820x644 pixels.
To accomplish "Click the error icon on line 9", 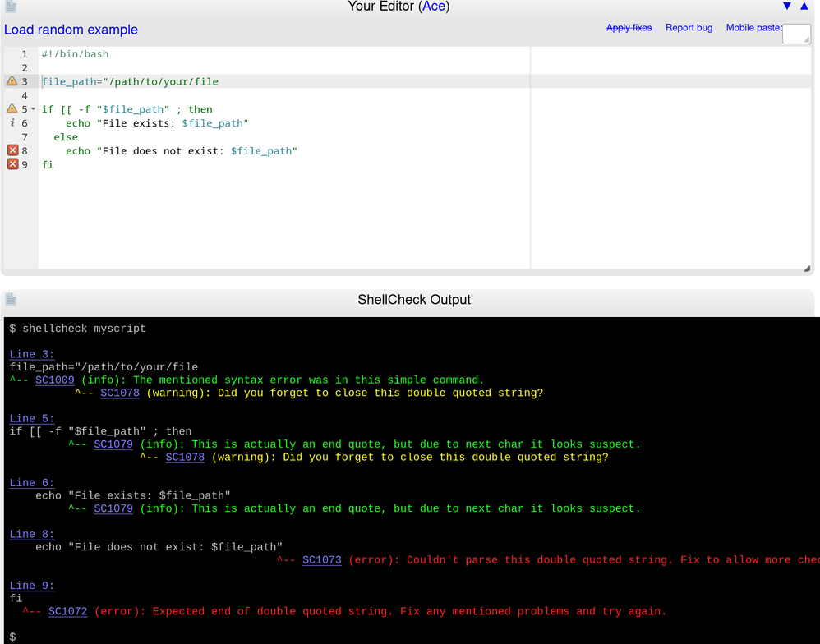I will coord(12,164).
